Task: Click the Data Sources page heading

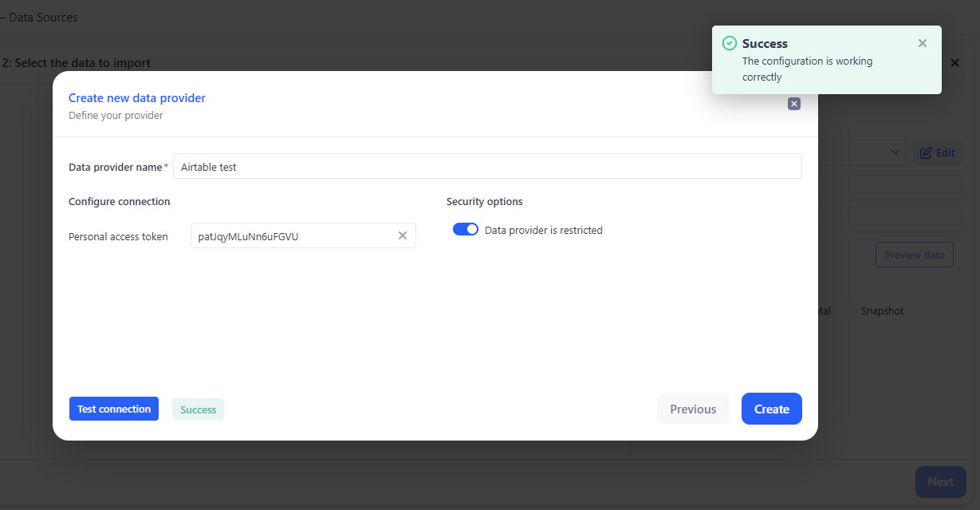Action: tap(43, 17)
